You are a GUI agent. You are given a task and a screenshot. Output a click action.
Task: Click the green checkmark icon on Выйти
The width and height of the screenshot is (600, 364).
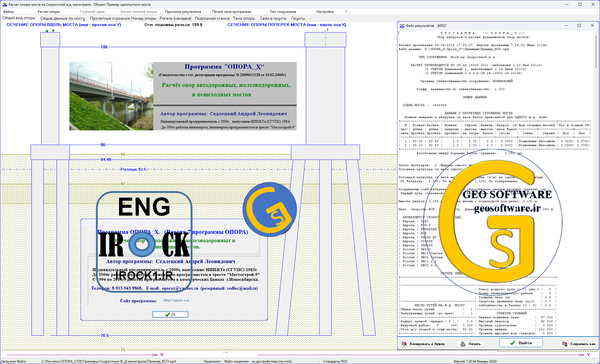[x=513, y=343]
